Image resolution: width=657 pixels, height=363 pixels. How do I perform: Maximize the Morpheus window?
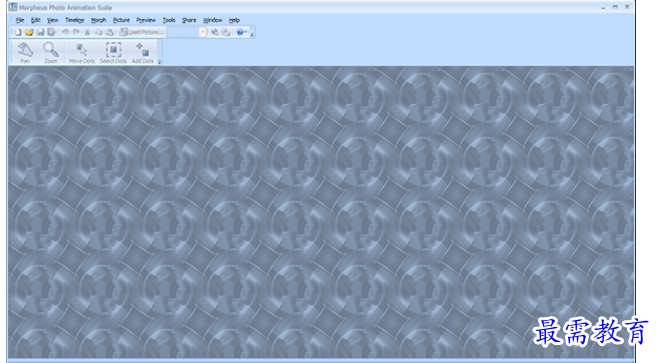615,7
